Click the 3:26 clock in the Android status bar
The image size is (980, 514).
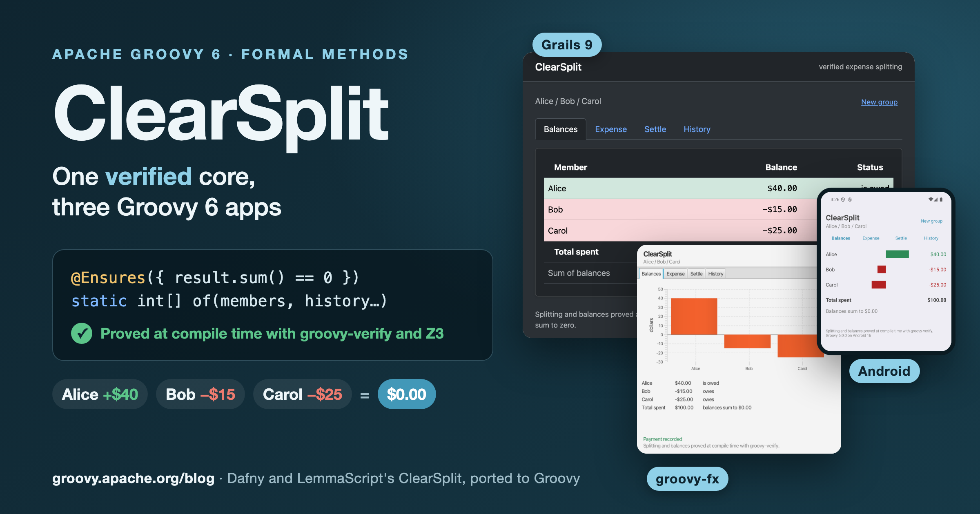(835, 199)
